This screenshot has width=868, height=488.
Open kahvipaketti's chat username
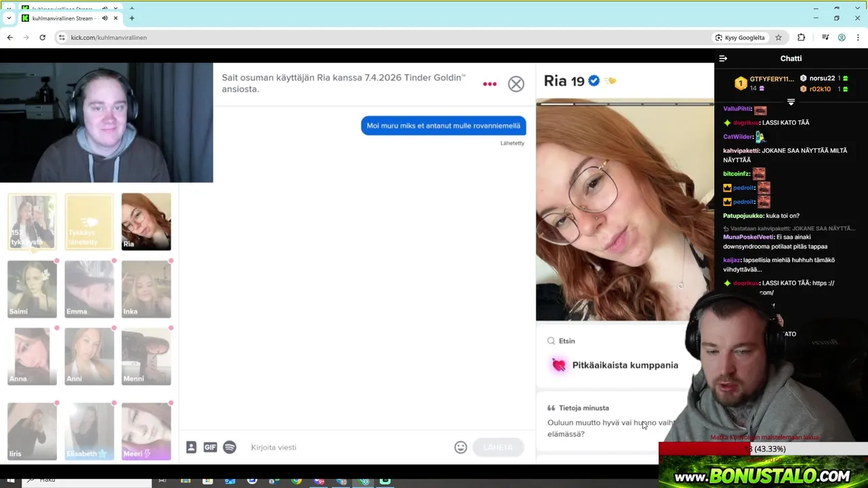(741, 150)
